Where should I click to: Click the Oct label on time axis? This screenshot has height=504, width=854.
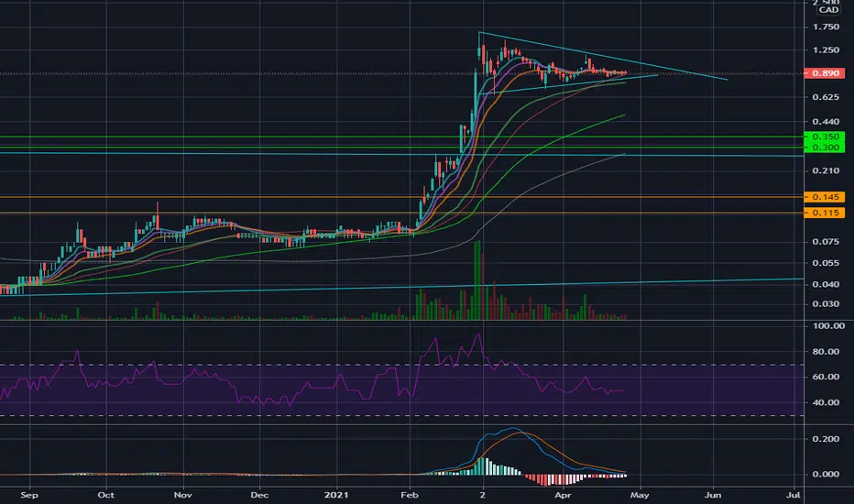click(105, 495)
